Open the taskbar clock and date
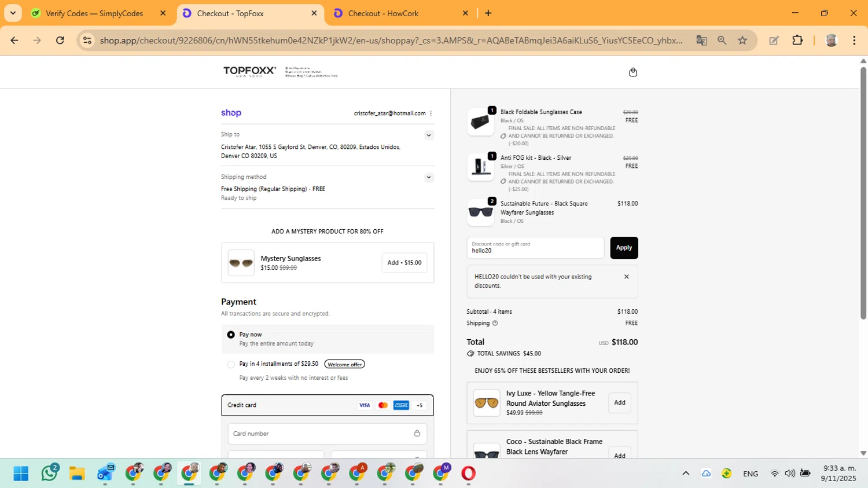Screen dimensions: 868x488 tap(838, 474)
